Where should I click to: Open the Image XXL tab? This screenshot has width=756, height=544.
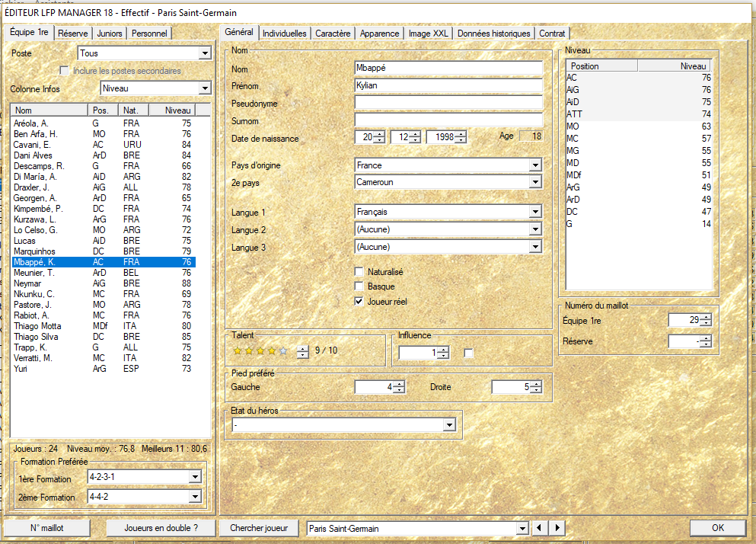pyautogui.click(x=428, y=34)
